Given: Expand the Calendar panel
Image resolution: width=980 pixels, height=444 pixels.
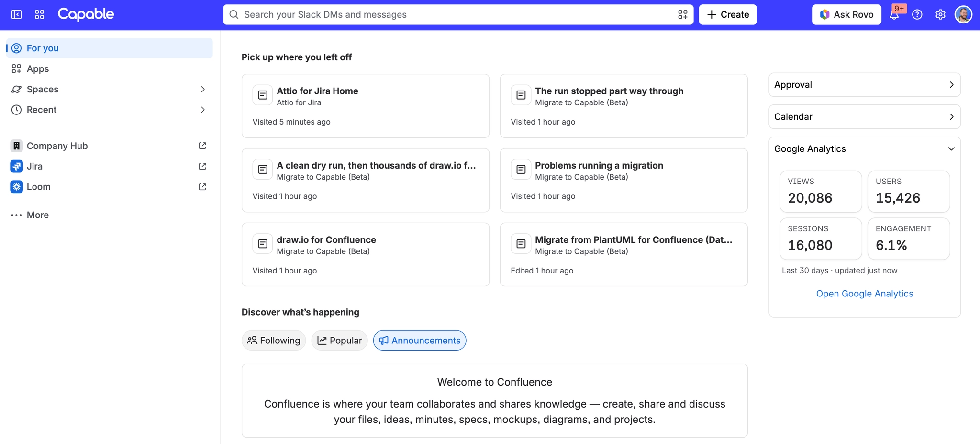Looking at the screenshot, I should pyautogui.click(x=865, y=117).
